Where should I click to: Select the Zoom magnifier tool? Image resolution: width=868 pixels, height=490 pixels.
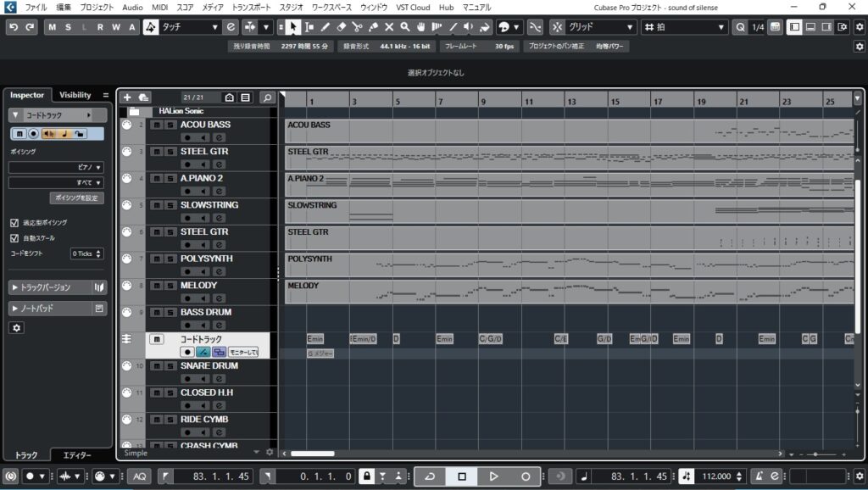(405, 27)
